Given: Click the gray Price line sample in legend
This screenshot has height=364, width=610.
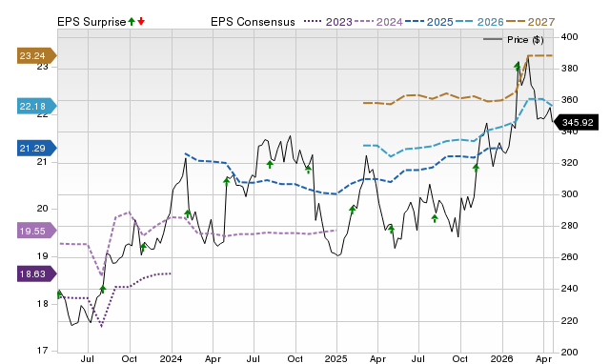Looking at the screenshot, I should [493, 39].
